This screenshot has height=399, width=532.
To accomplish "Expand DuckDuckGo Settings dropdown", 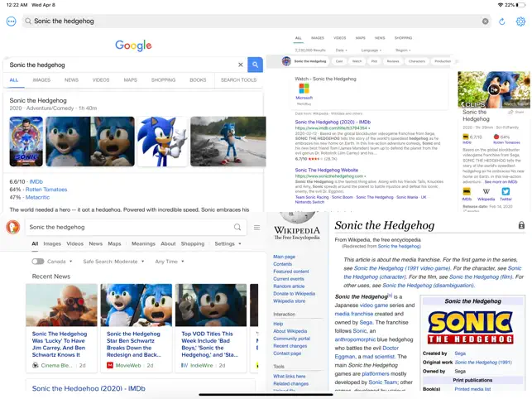I will pos(228,244).
